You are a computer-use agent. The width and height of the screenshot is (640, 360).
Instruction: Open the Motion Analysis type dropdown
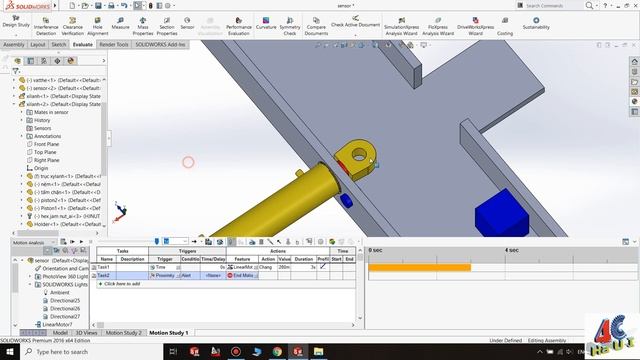(x=53, y=242)
